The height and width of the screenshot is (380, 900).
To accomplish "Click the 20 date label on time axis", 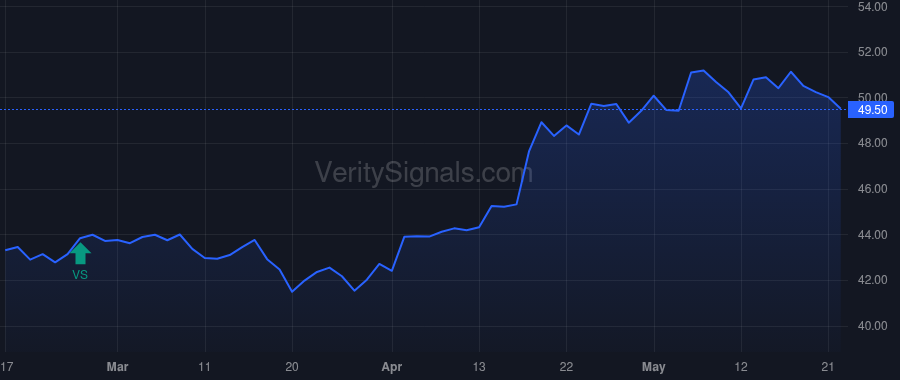I will 292,367.
